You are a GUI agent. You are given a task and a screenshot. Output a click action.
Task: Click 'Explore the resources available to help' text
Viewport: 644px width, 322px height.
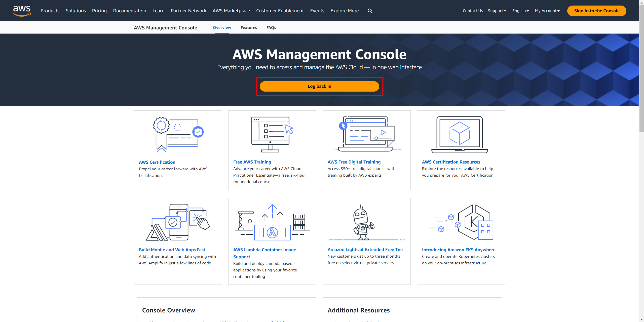click(458, 172)
